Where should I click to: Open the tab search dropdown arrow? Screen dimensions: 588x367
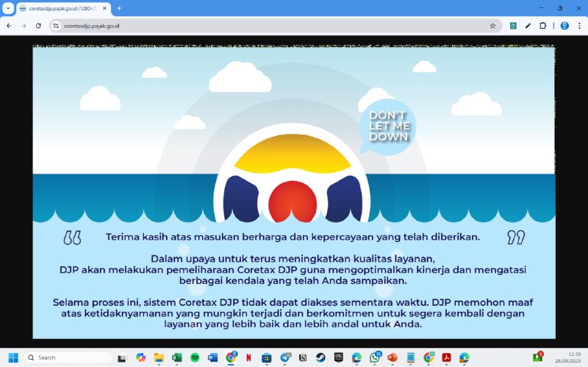pos(8,8)
